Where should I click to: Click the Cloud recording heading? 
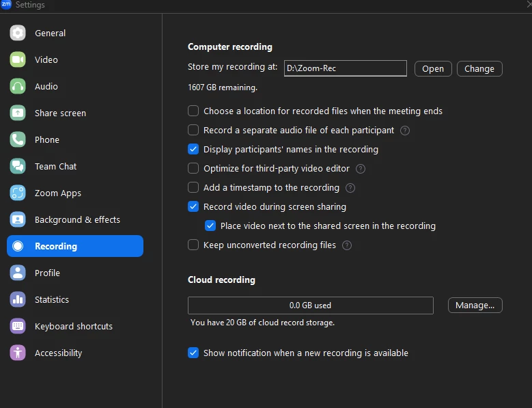[221, 280]
